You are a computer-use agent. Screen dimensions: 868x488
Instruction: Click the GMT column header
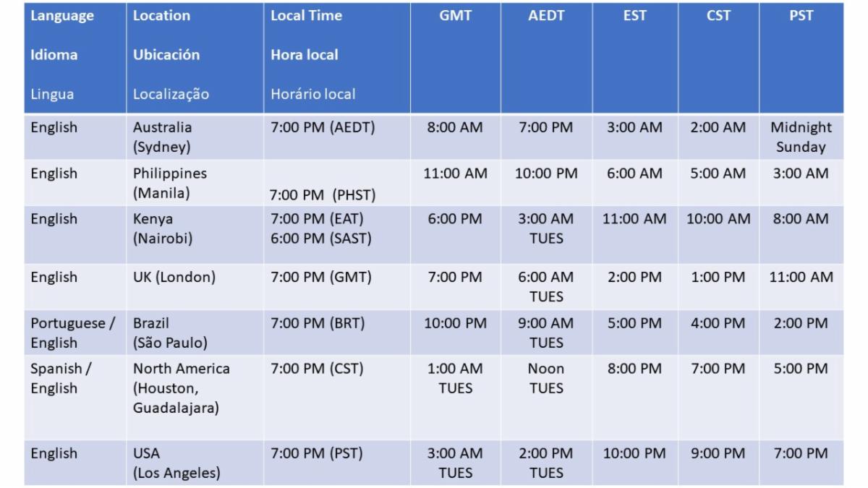click(x=455, y=16)
